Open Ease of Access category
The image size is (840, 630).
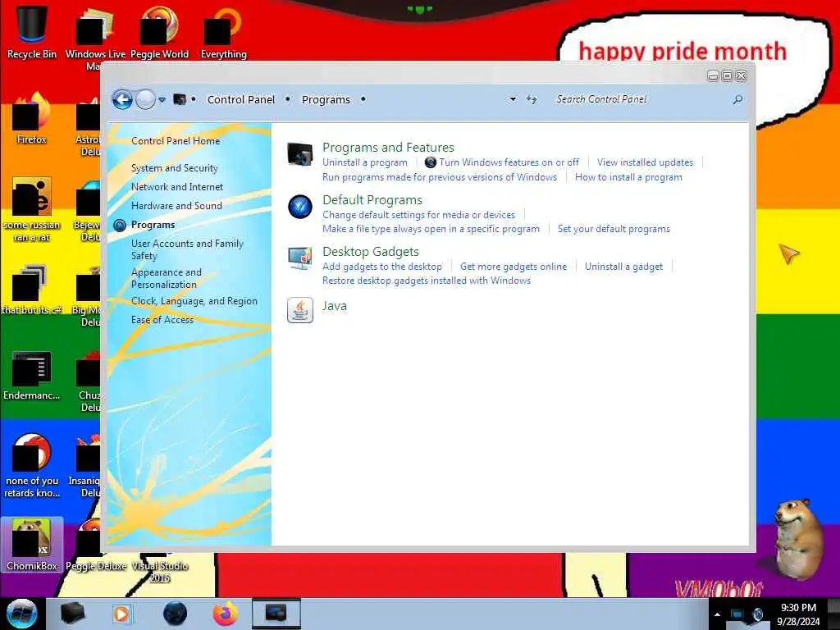point(162,320)
